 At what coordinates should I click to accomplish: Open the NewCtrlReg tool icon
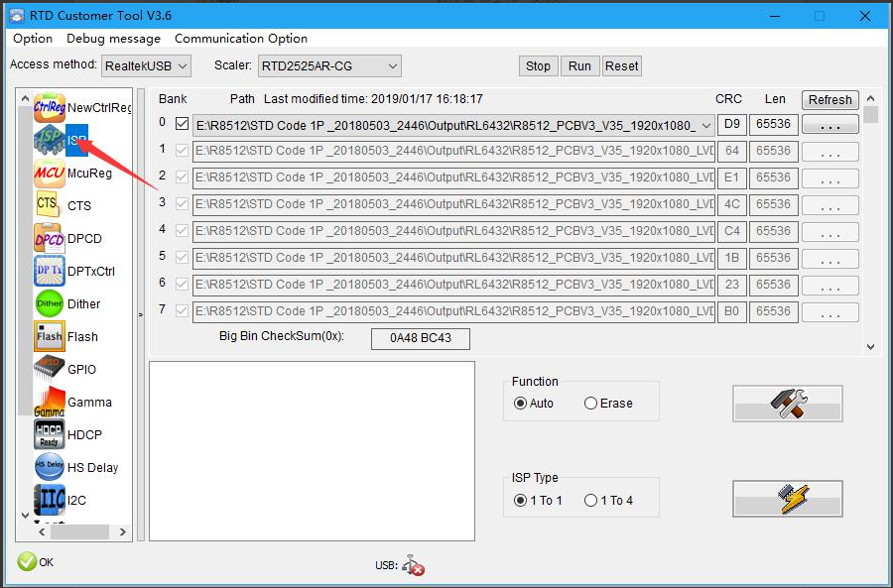coord(50,107)
